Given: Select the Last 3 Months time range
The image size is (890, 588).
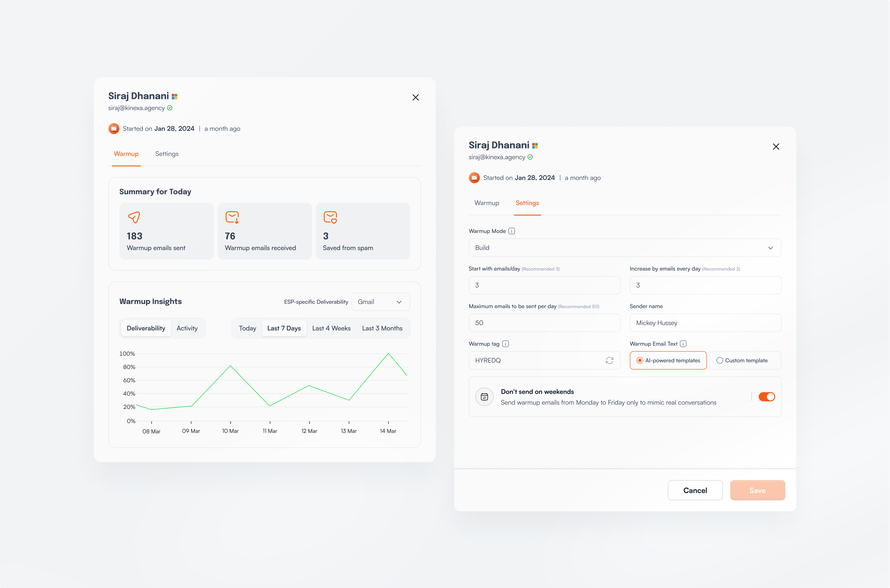Looking at the screenshot, I should 382,328.
